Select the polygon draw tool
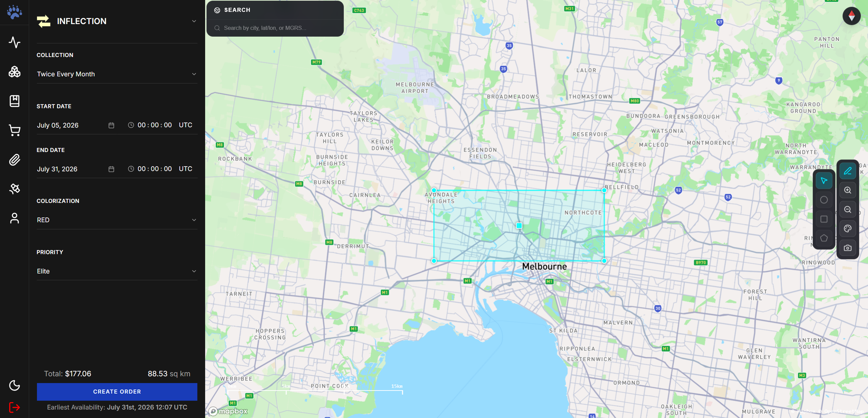 tap(824, 238)
